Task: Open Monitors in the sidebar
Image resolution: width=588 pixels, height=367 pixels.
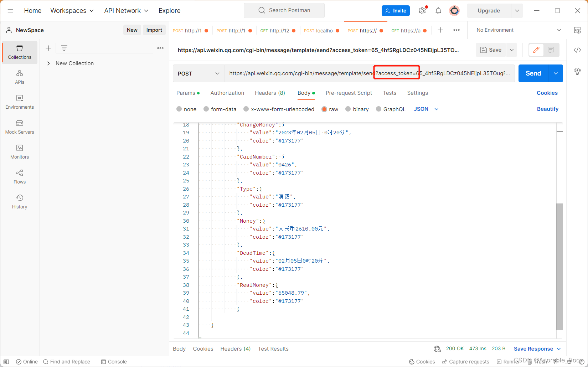Action: click(20, 152)
